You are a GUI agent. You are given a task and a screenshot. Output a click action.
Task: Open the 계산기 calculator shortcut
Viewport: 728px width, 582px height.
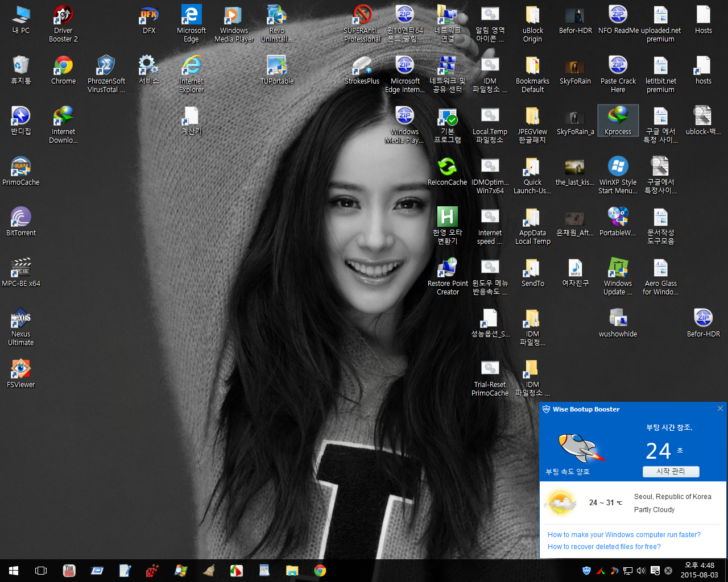(192, 121)
